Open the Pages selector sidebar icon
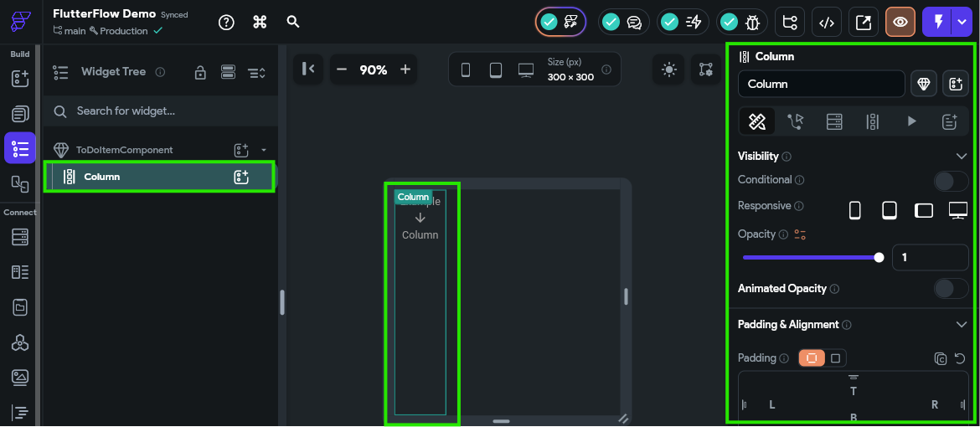Screen dimensions: 980x427 click(20, 114)
